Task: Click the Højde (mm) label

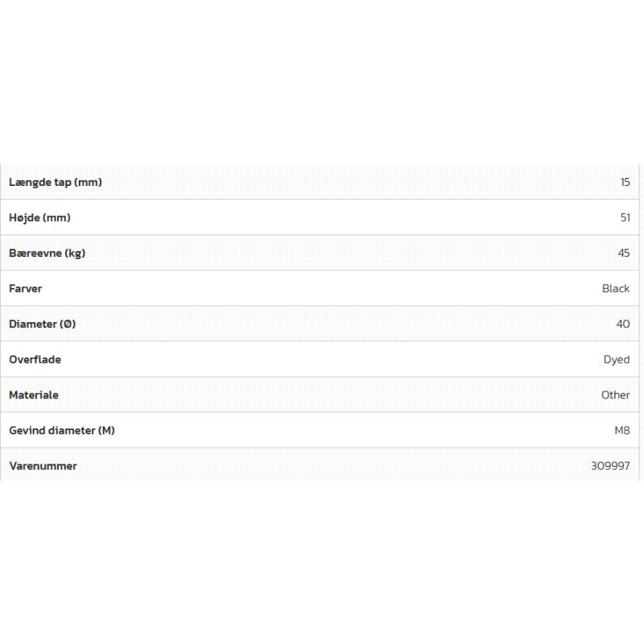Action: [x=39, y=217]
